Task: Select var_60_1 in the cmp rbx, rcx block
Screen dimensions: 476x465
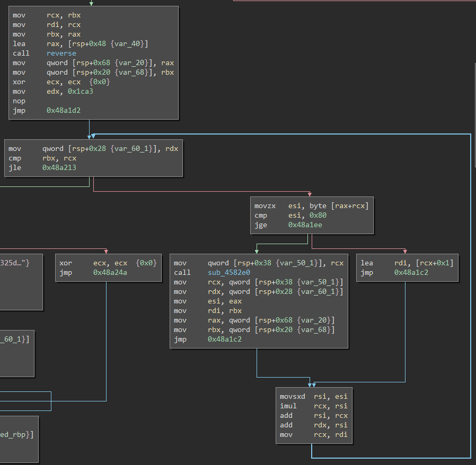Action: point(131,149)
